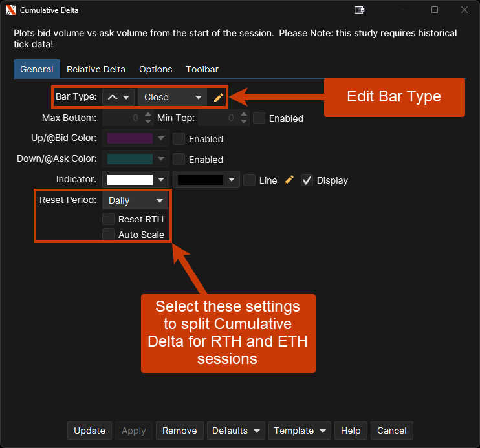This screenshot has height=448, width=480.
Task: Toggle the Reset RTH checkbox
Action: tap(109, 219)
